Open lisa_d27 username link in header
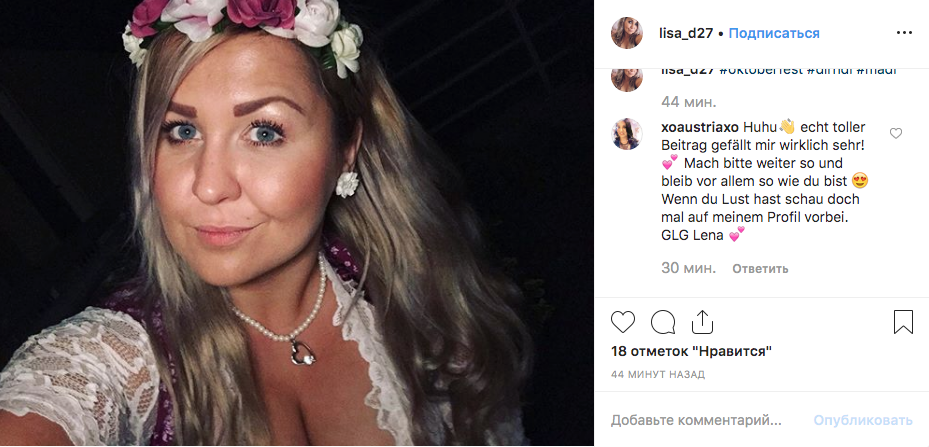 pyautogui.click(x=685, y=33)
